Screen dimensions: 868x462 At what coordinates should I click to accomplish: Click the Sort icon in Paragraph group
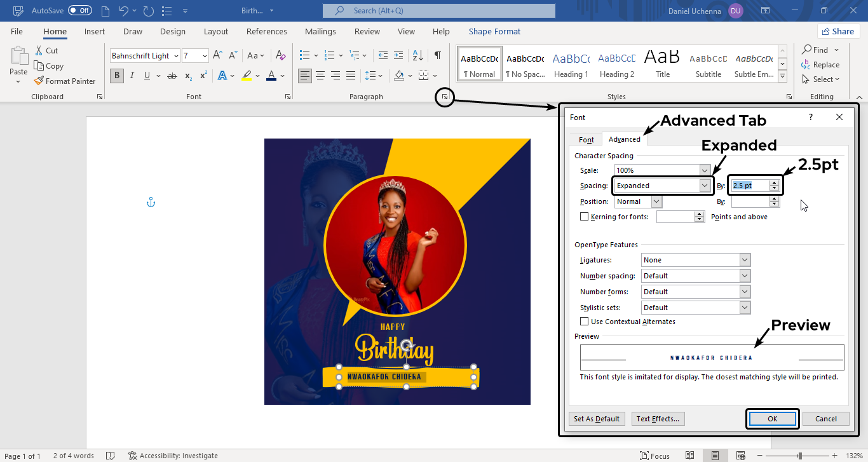click(417, 56)
